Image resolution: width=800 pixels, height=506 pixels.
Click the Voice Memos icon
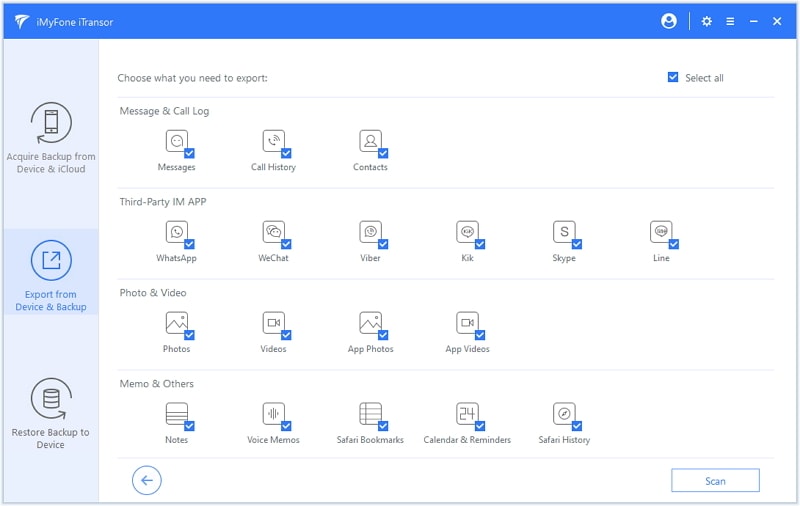point(273,414)
